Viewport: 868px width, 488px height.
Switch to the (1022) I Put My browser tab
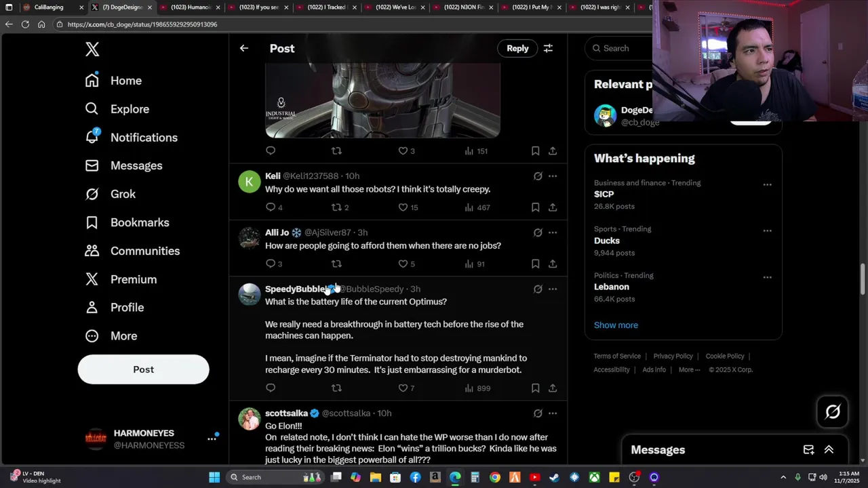[531, 7]
